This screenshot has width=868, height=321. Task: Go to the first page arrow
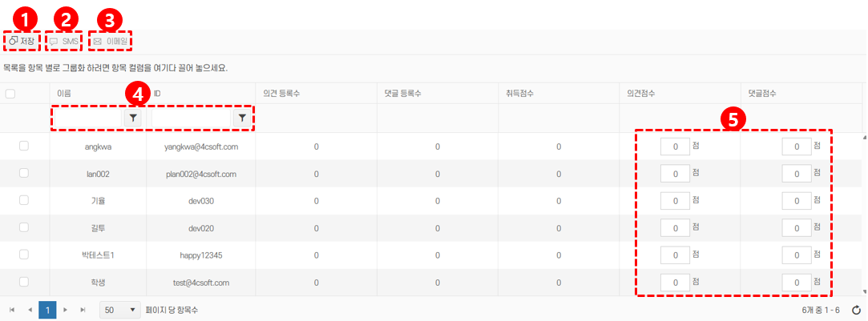pyautogui.click(x=12, y=310)
